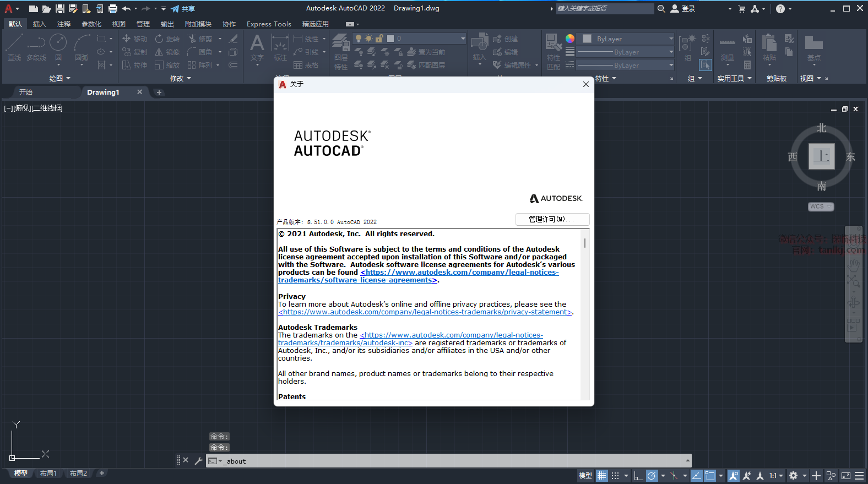868x484 pixels.
Task: Click the Paste (粘贴) clipboard icon
Action: pos(769,47)
